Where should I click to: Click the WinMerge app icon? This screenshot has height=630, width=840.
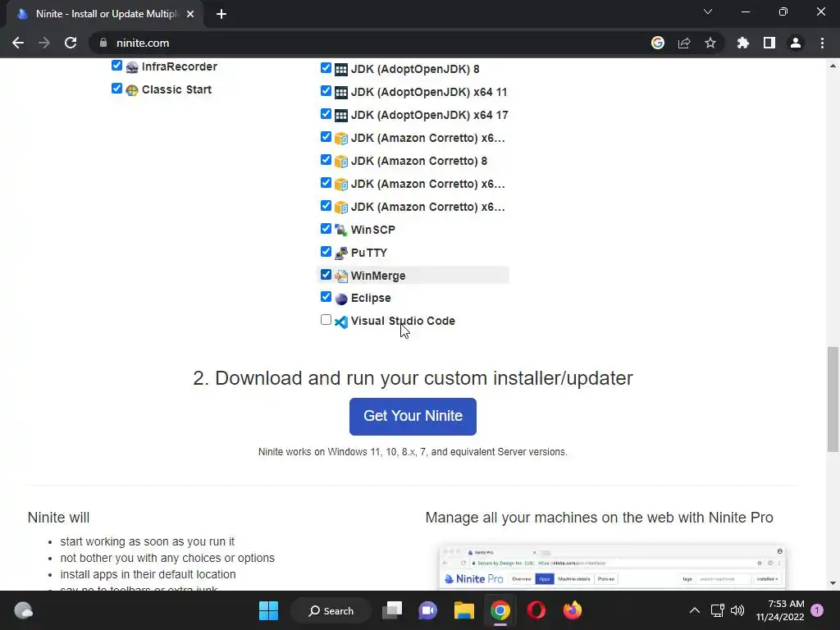(340, 276)
